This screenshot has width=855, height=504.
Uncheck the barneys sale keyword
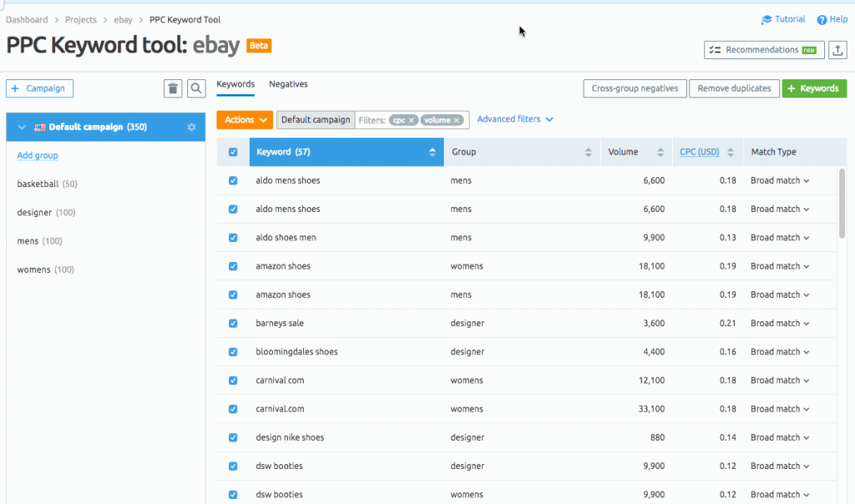click(x=233, y=323)
